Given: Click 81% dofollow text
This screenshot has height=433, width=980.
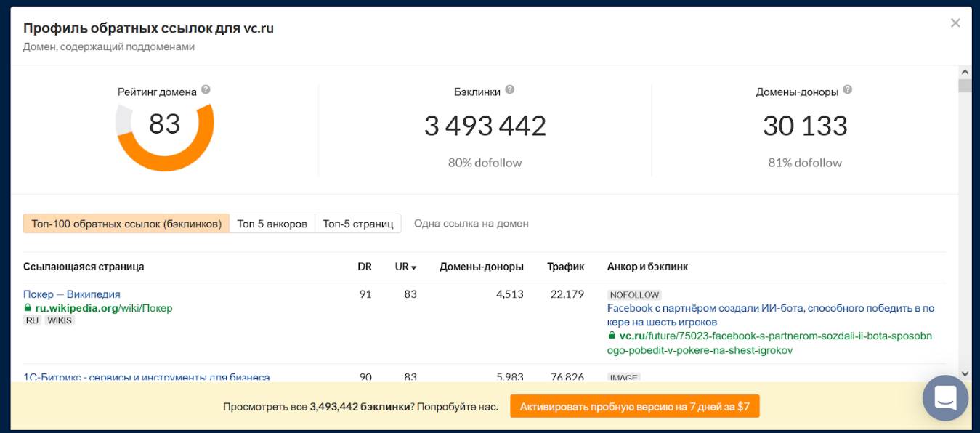Looking at the screenshot, I should pos(805,163).
